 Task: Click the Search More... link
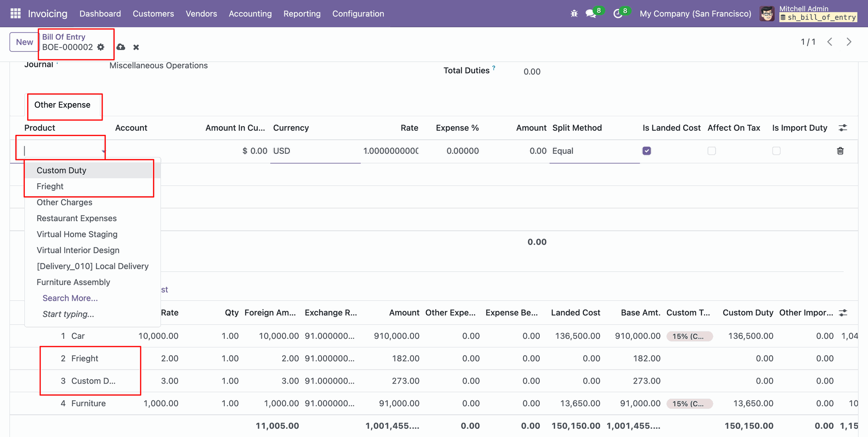click(70, 298)
